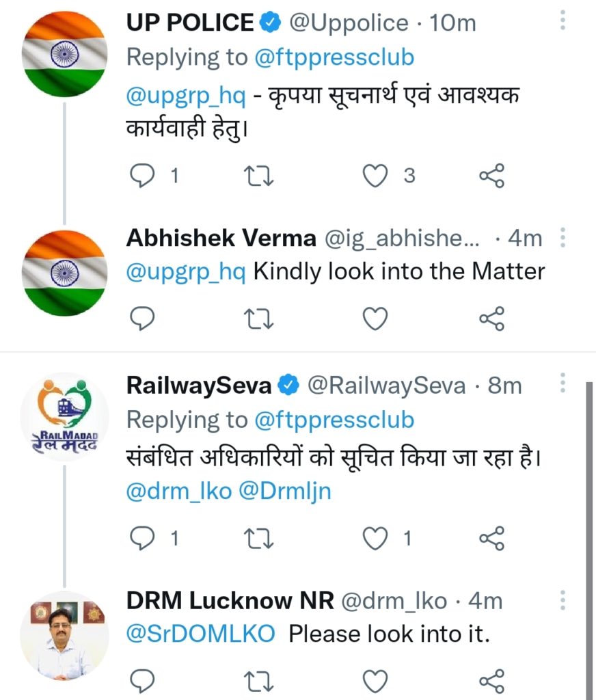Share the UP POLICE tweet
The width and height of the screenshot is (596, 700).
[x=491, y=176]
